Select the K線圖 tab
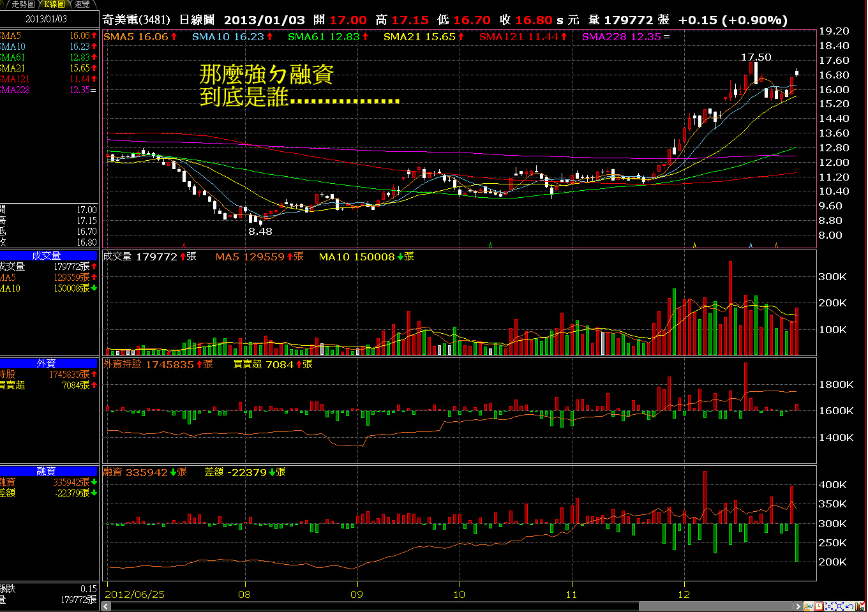Screen dimensions: 868x612 tap(54, 4)
